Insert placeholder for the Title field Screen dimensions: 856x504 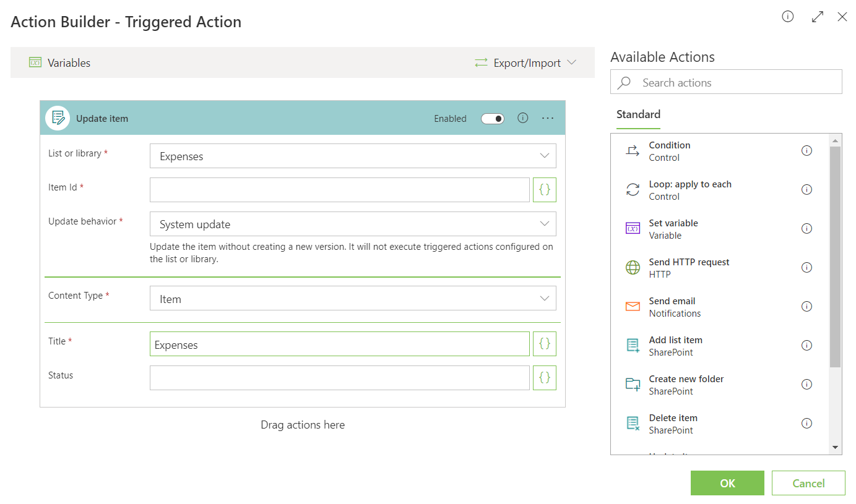click(x=544, y=344)
